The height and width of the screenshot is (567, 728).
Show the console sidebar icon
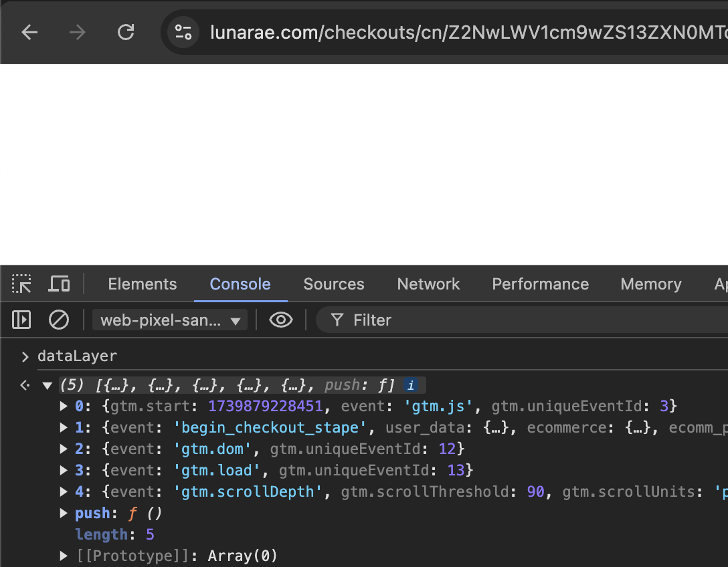click(21, 320)
